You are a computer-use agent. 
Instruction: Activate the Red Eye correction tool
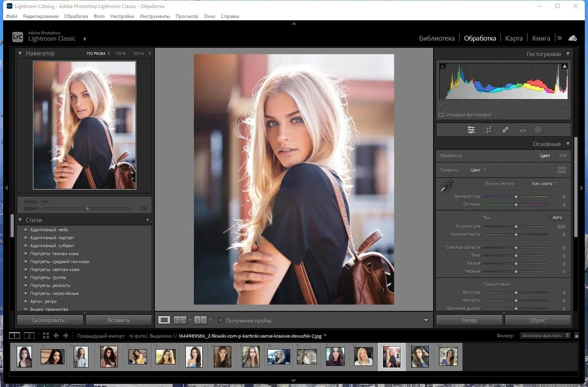tap(522, 130)
